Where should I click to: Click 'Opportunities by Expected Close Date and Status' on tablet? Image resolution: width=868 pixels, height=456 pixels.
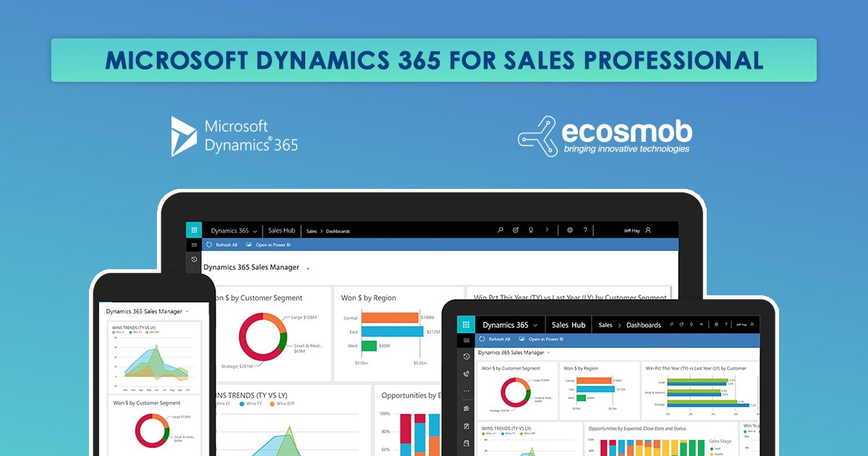point(637,428)
